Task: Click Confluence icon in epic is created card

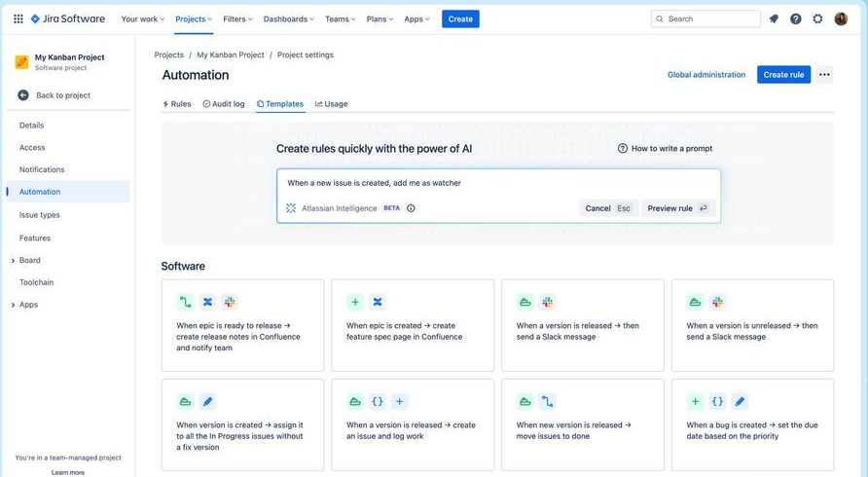Action: click(378, 302)
